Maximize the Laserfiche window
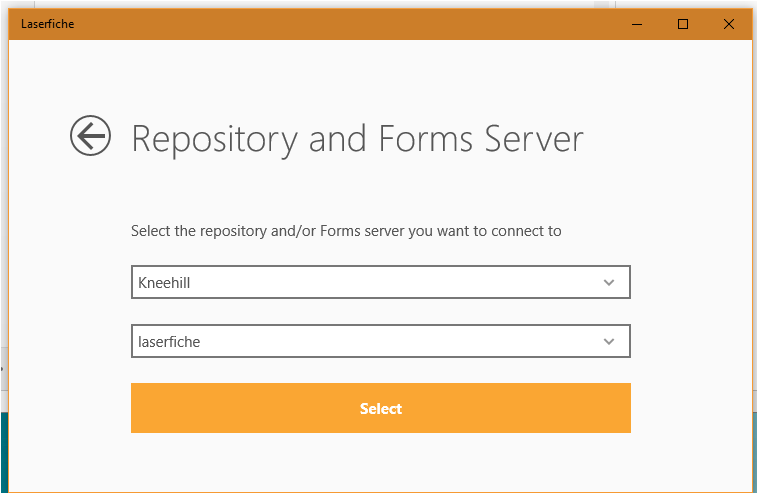The image size is (758, 494). click(683, 24)
